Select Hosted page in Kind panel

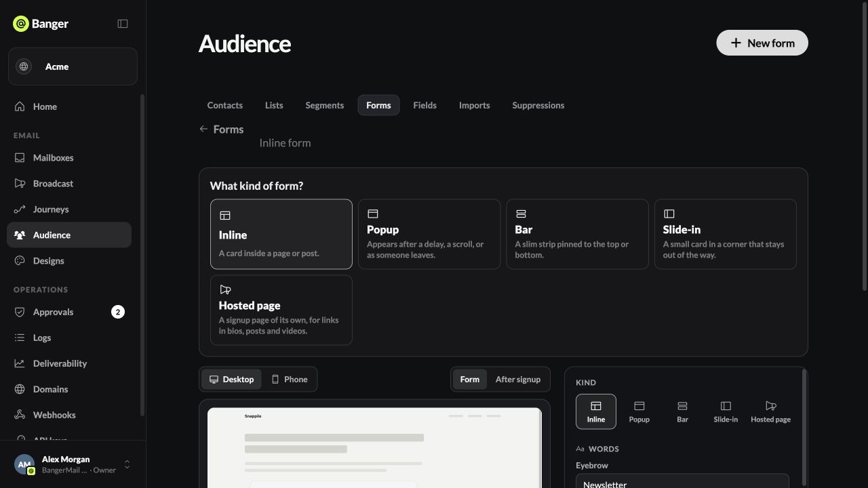[x=770, y=411]
